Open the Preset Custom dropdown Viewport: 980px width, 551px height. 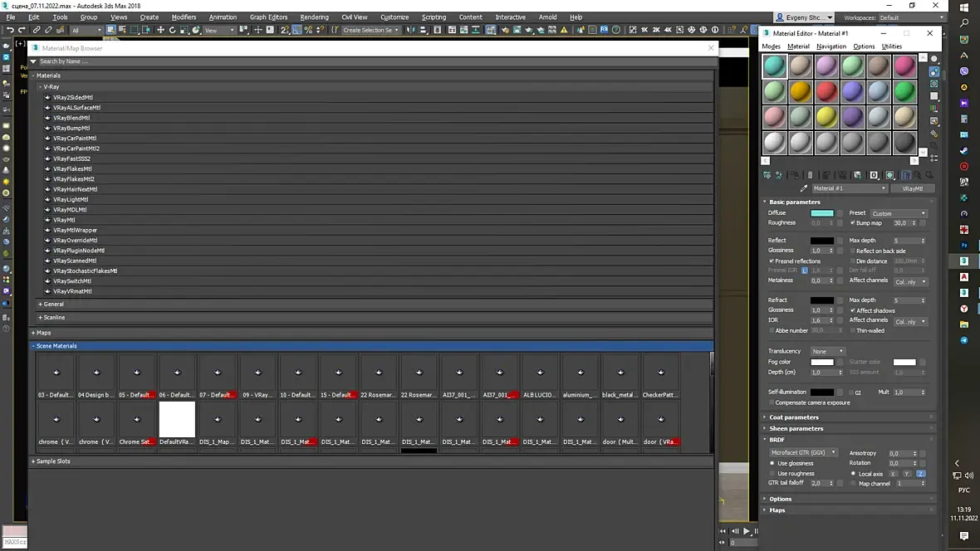point(899,213)
